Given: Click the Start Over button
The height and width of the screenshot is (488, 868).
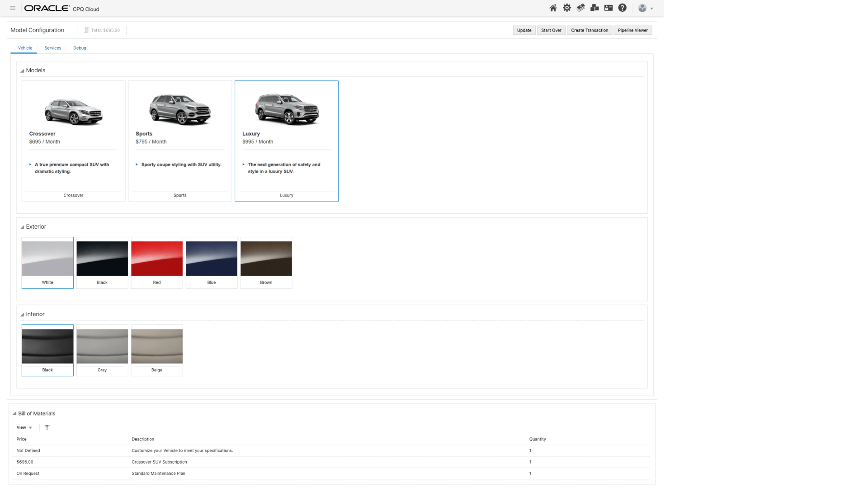Looking at the screenshot, I should pyautogui.click(x=551, y=30).
